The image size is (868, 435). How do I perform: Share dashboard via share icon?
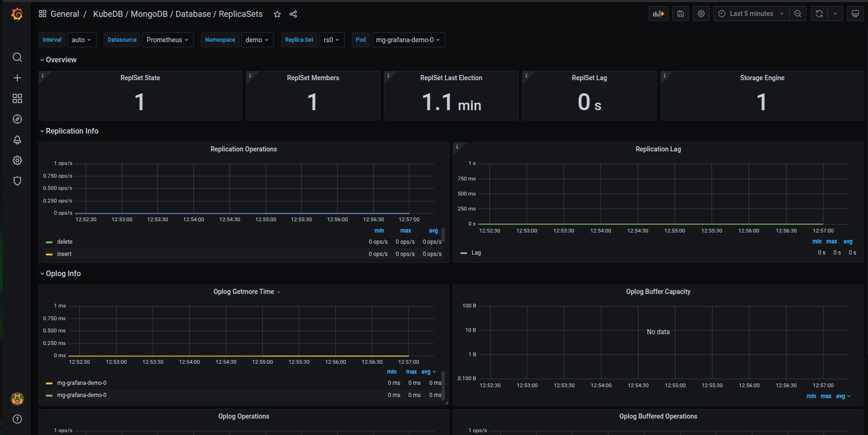[x=293, y=14]
